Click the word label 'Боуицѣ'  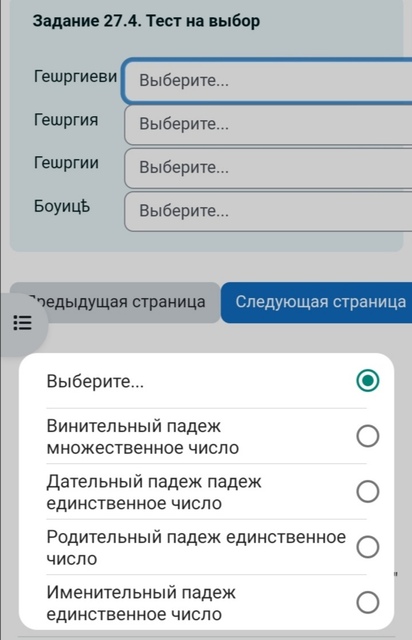tap(62, 207)
